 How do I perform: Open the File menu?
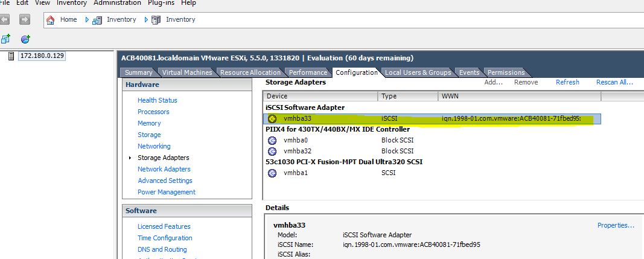[4, 3]
